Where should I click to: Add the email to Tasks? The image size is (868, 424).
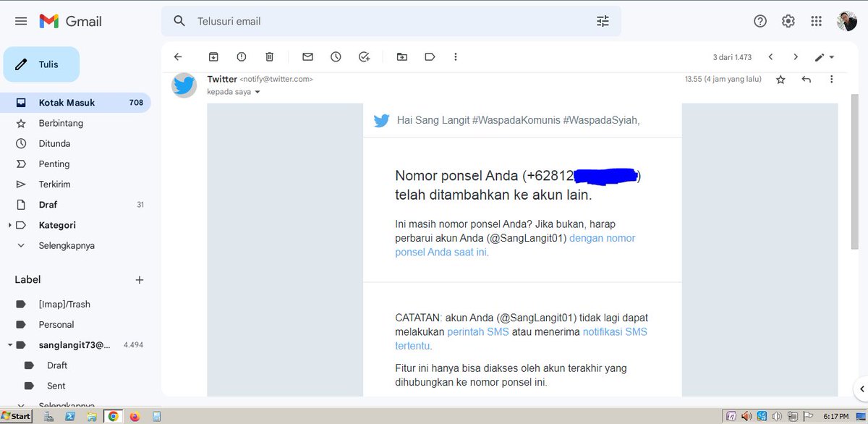pos(365,56)
